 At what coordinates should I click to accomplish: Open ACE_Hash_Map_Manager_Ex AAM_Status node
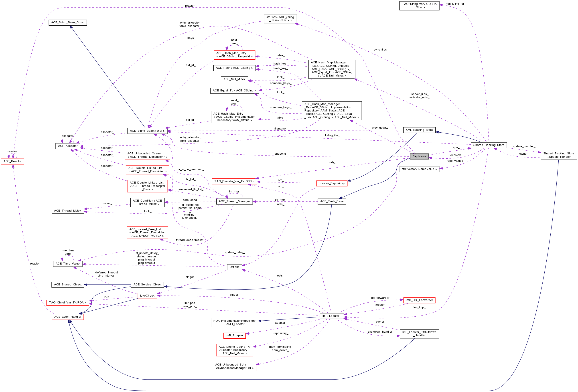coord(332,111)
